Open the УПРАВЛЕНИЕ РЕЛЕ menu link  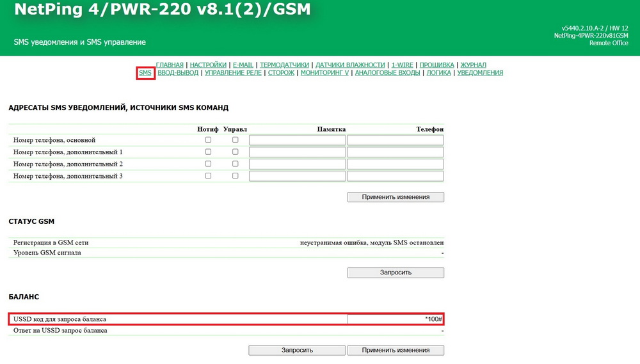coord(233,73)
